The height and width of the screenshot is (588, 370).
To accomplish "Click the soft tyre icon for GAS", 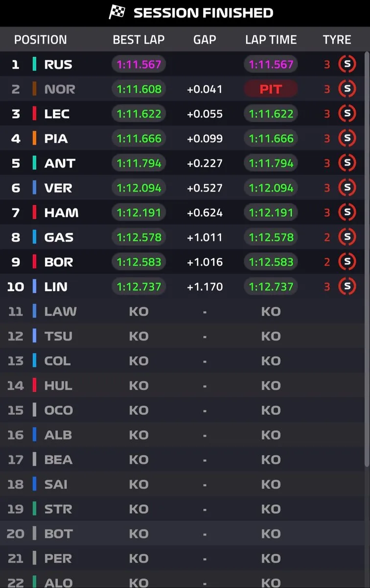I will pos(347,237).
